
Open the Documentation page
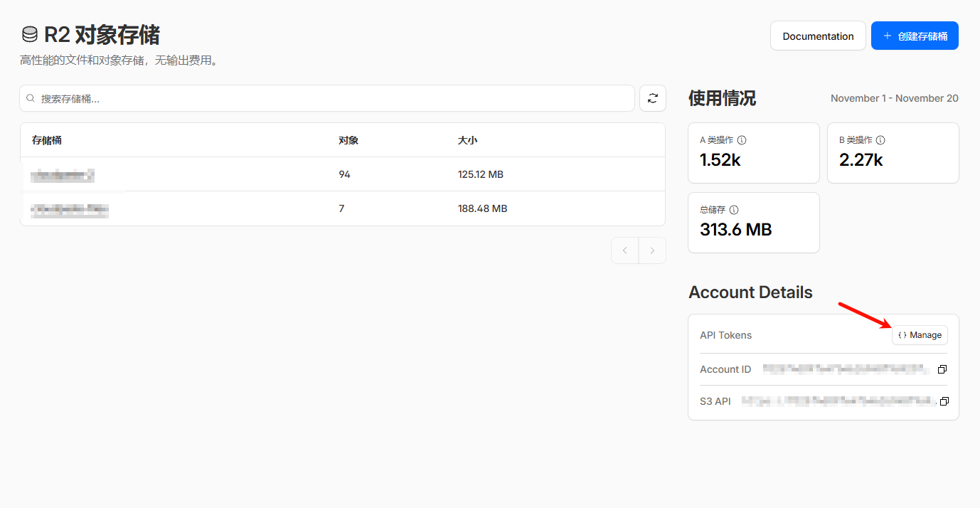[818, 36]
